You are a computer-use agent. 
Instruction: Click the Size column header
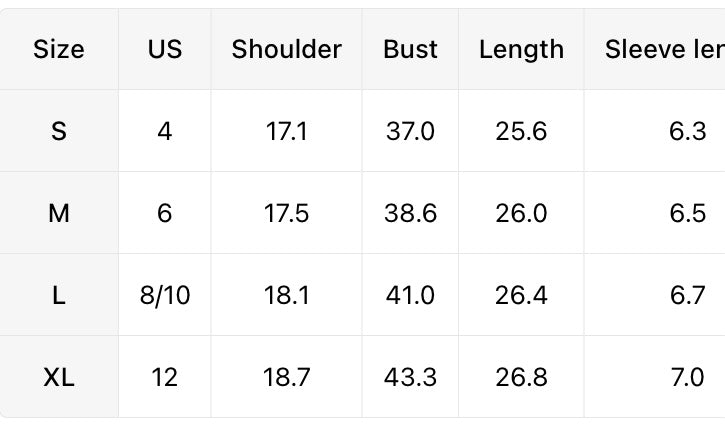(59, 49)
